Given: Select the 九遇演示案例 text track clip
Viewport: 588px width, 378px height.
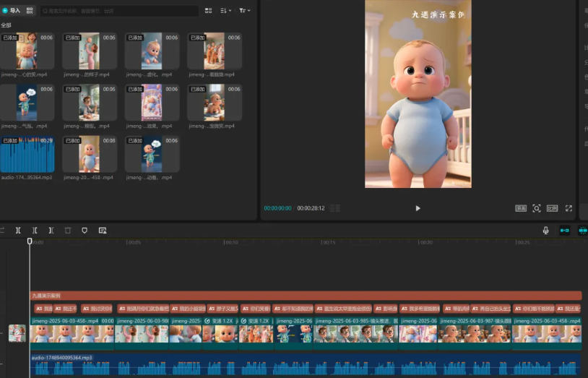Looking at the screenshot, I should (306, 296).
